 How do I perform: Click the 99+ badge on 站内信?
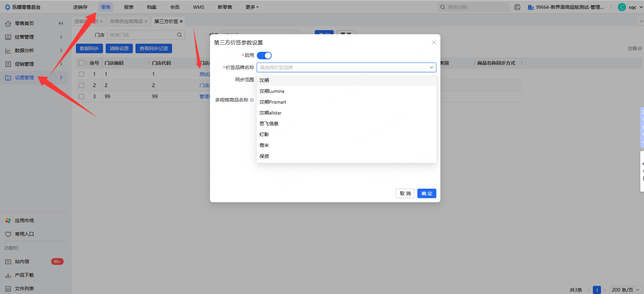[x=57, y=261]
